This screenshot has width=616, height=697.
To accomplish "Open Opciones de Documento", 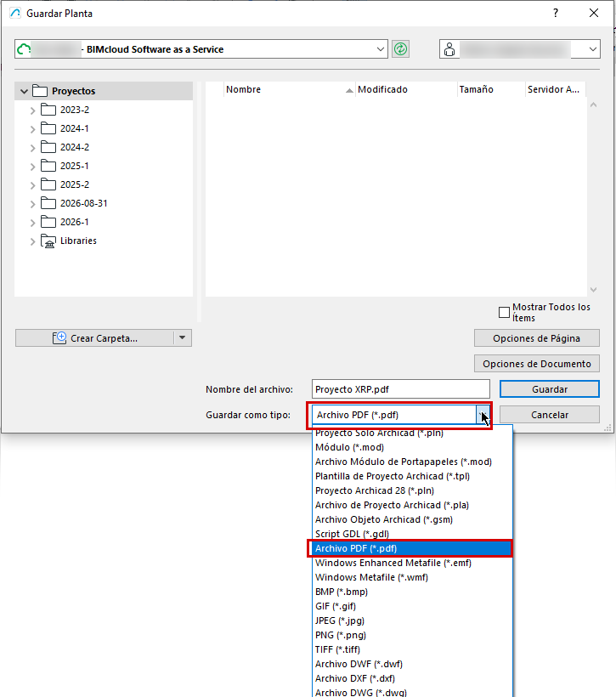I will coord(536,364).
